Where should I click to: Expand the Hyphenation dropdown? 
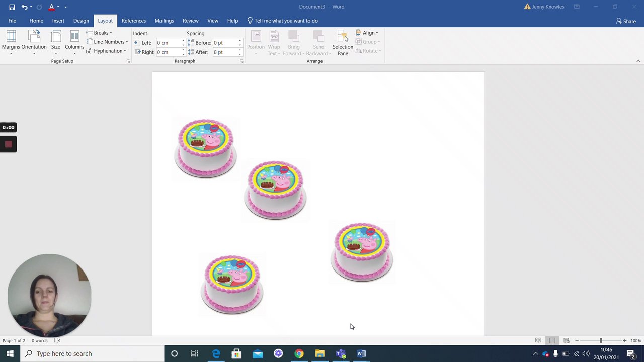(x=106, y=51)
